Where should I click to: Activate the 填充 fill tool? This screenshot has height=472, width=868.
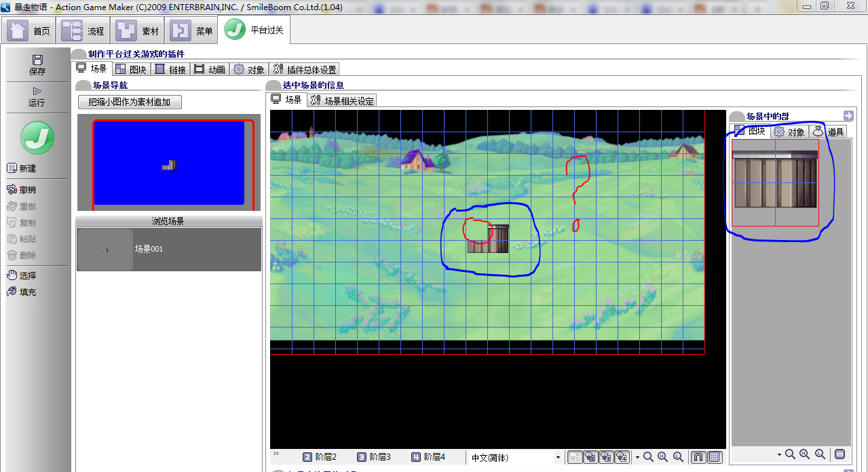coord(22,292)
